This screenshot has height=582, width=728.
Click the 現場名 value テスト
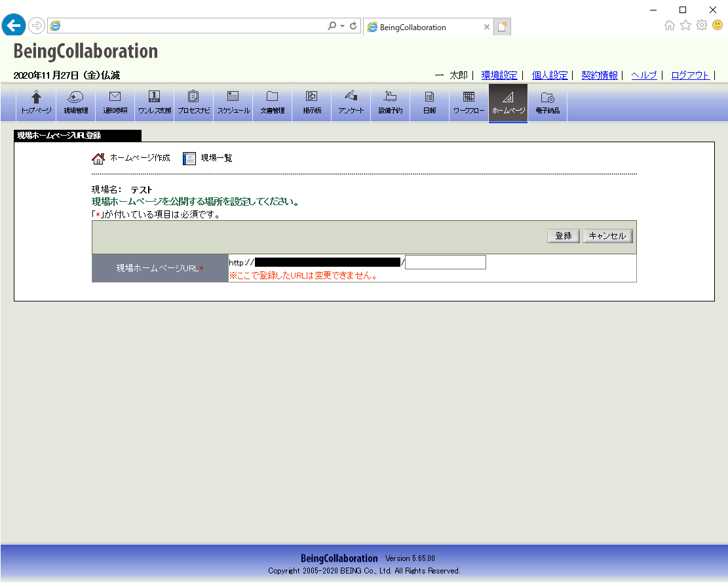pyautogui.click(x=141, y=189)
